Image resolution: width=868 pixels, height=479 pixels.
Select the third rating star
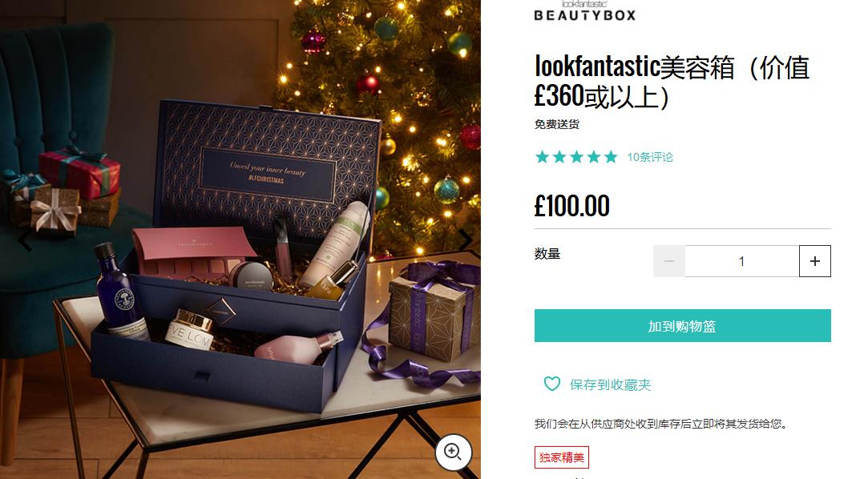576,157
